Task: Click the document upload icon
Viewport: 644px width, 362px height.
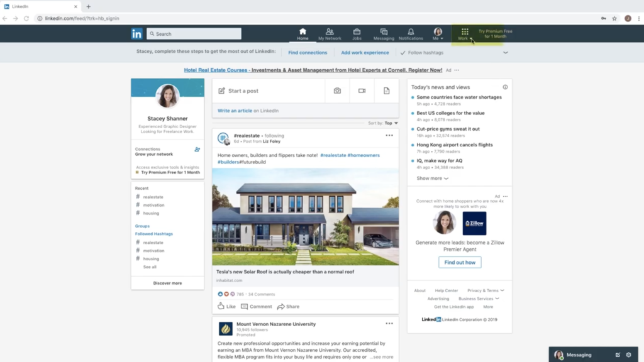Action: pyautogui.click(x=387, y=90)
